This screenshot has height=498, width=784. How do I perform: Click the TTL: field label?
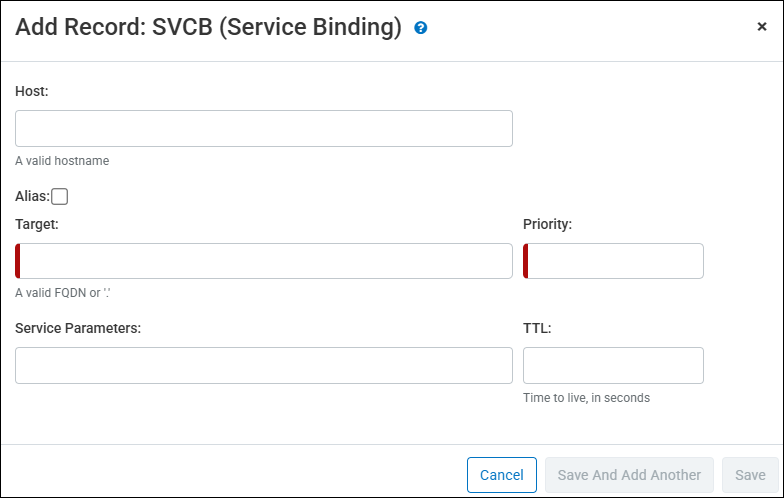point(537,328)
